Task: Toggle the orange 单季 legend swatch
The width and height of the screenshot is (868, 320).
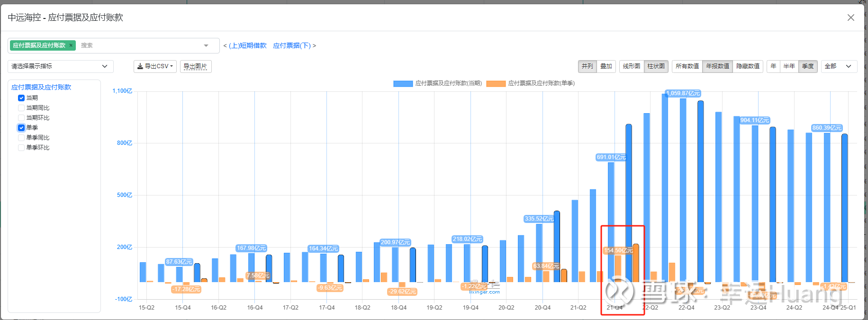Action: pos(496,84)
